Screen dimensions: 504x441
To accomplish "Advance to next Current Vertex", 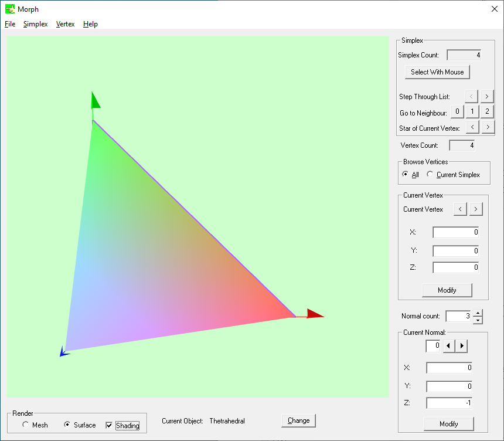I will click(x=476, y=209).
